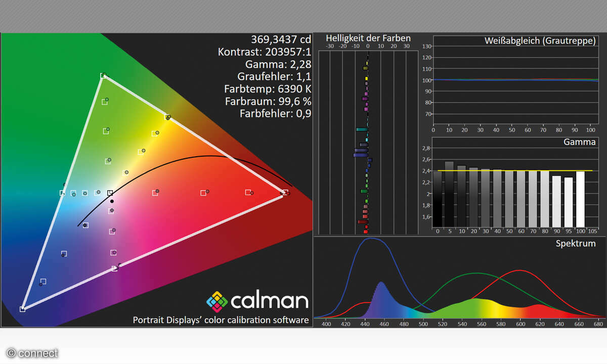Select the green primary vertex of gamut triangle
The image size is (607, 364).
[104, 76]
